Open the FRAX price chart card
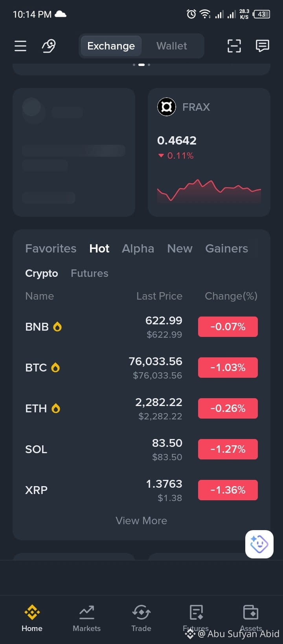283x644 pixels. click(x=209, y=152)
